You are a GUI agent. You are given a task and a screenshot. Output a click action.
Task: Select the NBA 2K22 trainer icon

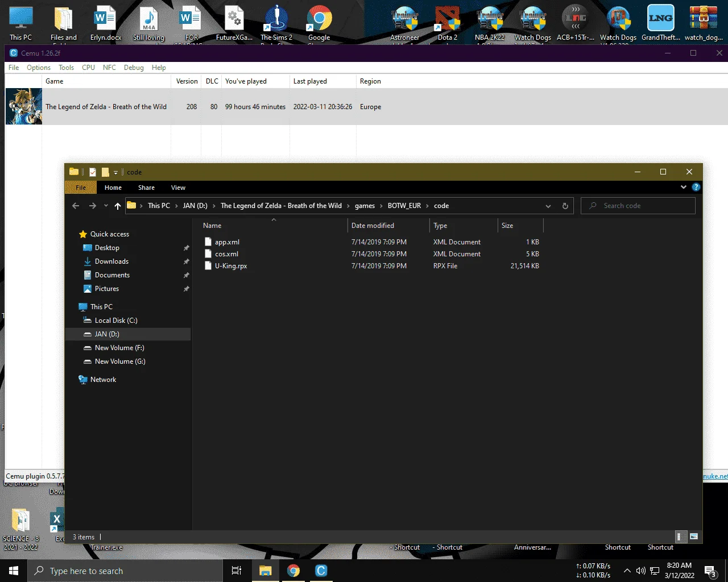pos(490,23)
